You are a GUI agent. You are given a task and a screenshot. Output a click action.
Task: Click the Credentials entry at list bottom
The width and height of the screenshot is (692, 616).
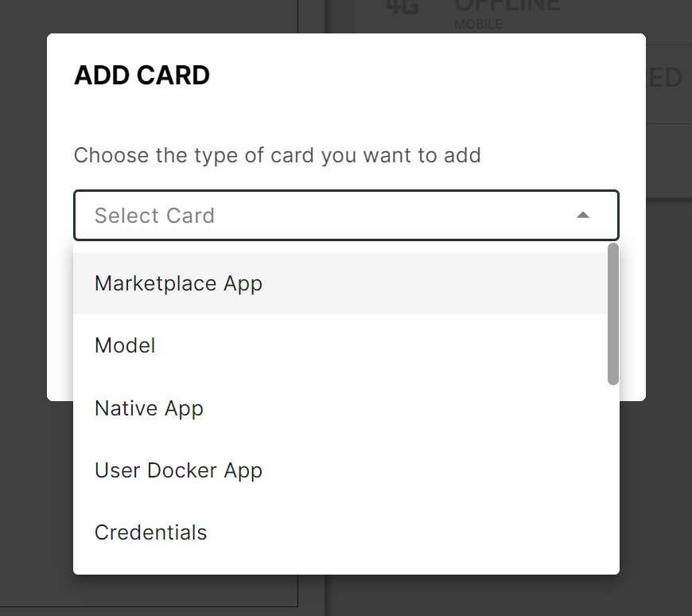coord(150,532)
